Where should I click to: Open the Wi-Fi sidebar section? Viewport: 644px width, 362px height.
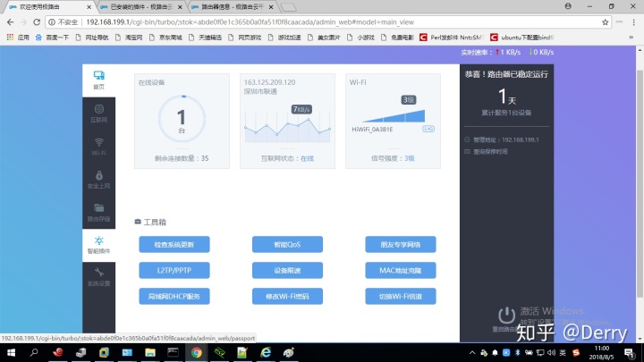[x=98, y=147]
